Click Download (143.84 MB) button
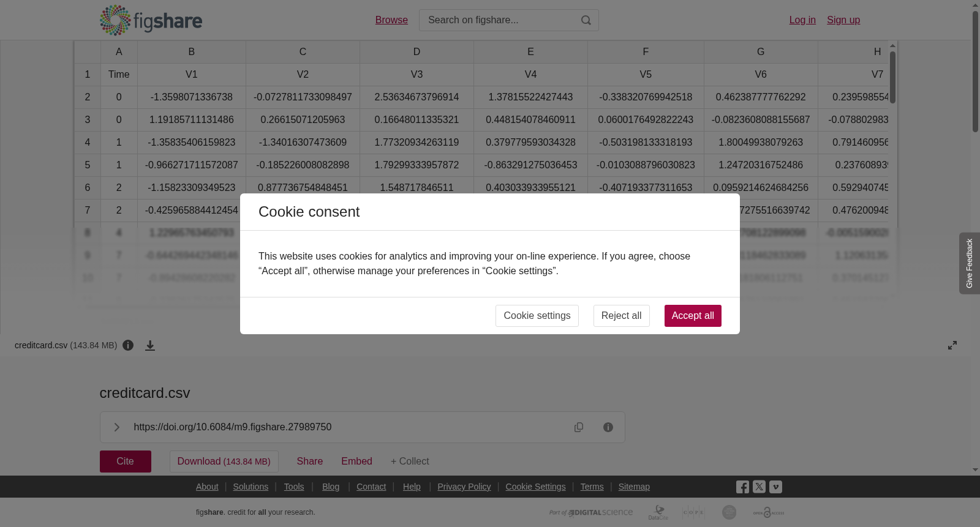This screenshot has width=980, height=527. 224,462
